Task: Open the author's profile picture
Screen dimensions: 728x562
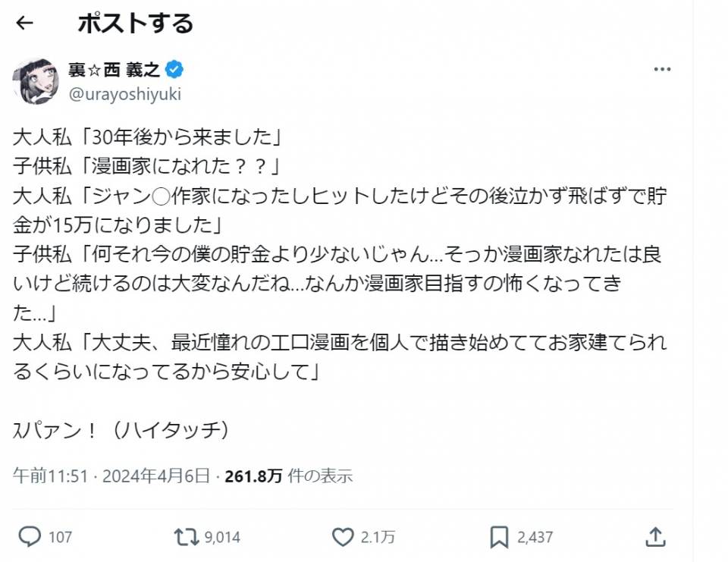Action: tap(36, 81)
